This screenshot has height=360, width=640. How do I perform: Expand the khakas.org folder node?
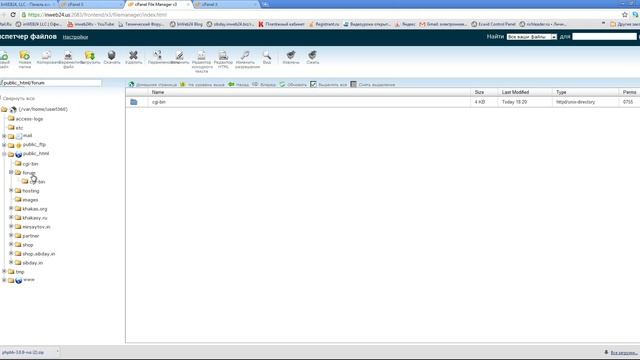tap(11, 208)
